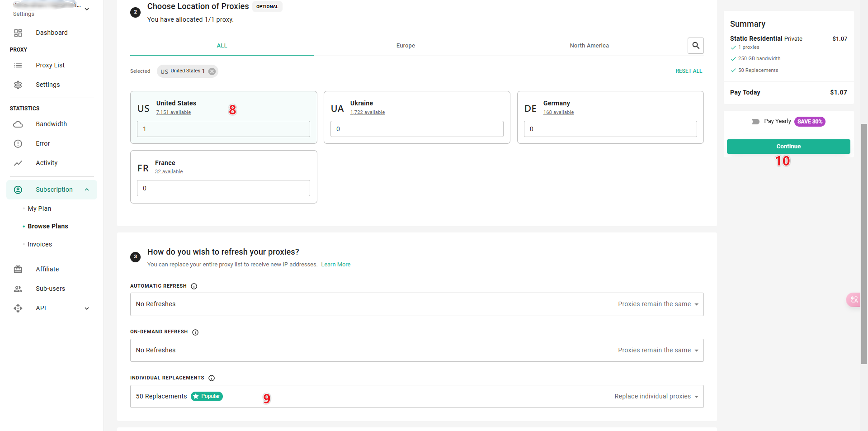
Task: Open Browse Plans in sidebar
Action: [x=48, y=227]
